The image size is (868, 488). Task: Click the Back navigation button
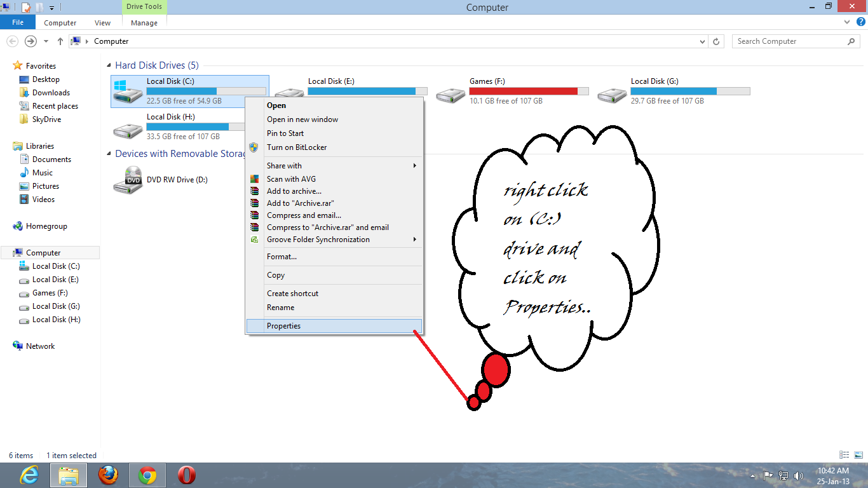coord(12,41)
